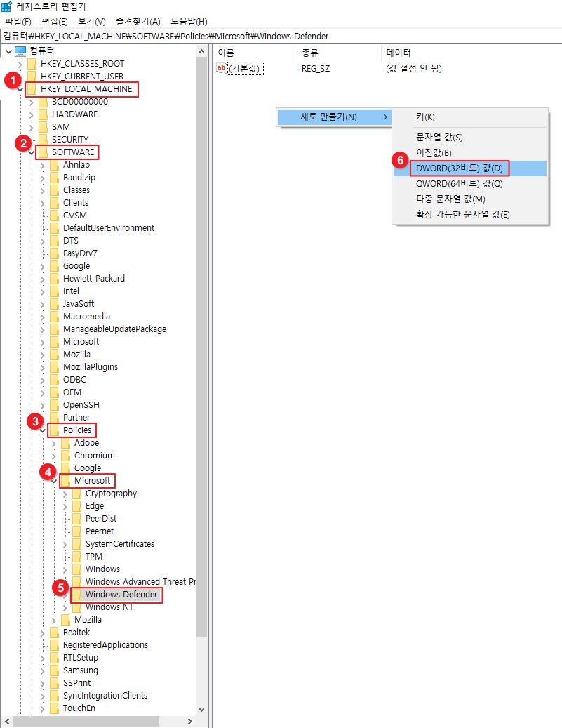Click the ManageableUpdatePackage folder icon
The width and height of the screenshot is (562, 728).
[x=54, y=329]
